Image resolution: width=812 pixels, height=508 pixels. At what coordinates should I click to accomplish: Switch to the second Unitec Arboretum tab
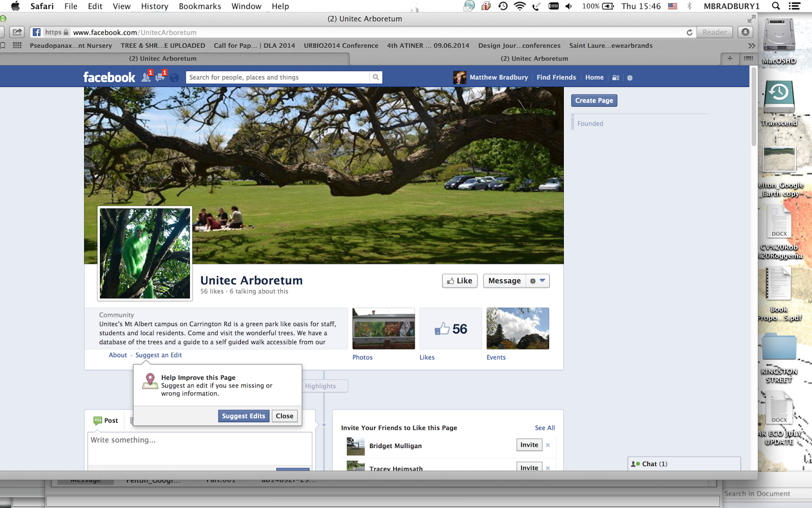[534, 58]
